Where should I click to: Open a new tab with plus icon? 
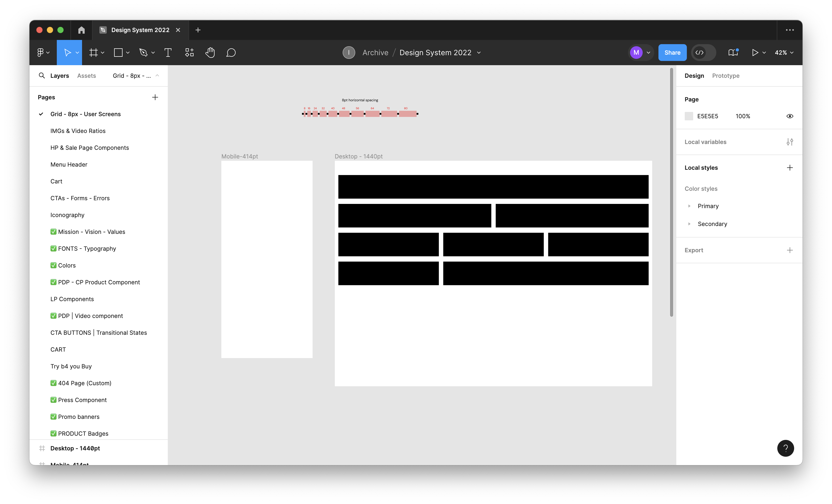coord(198,30)
